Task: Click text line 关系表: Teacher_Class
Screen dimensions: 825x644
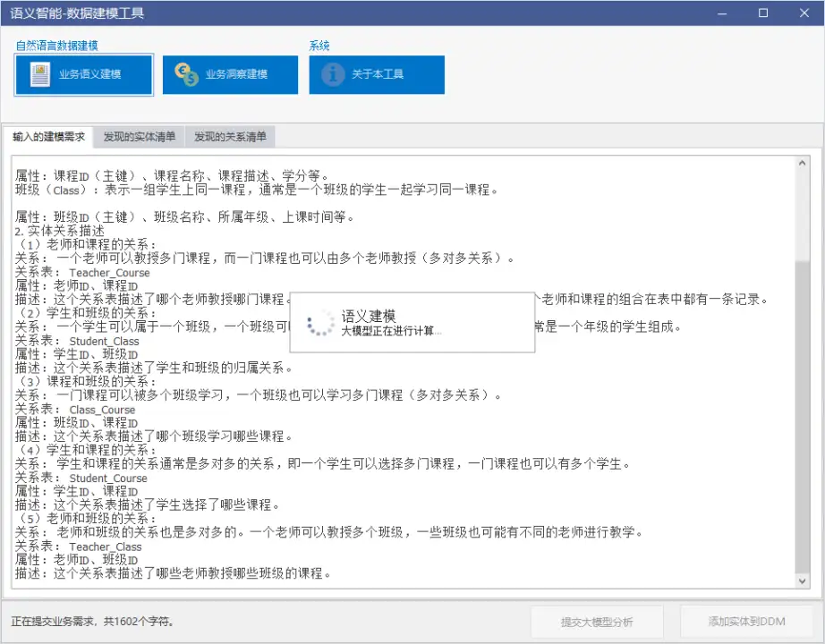Action: [79, 547]
